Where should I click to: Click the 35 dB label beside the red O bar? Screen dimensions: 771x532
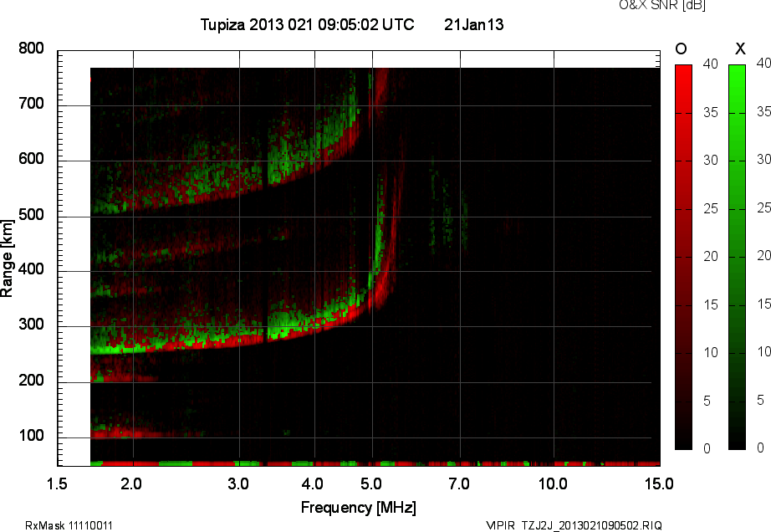pyautogui.click(x=711, y=113)
